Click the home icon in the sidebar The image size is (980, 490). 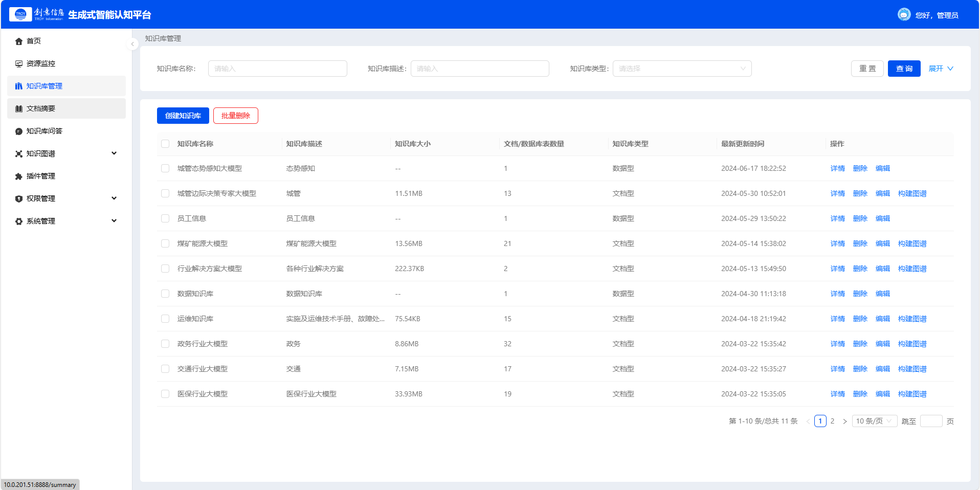[19, 41]
